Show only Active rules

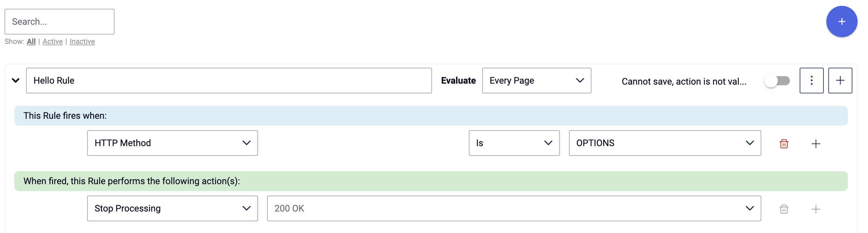click(52, 41)
